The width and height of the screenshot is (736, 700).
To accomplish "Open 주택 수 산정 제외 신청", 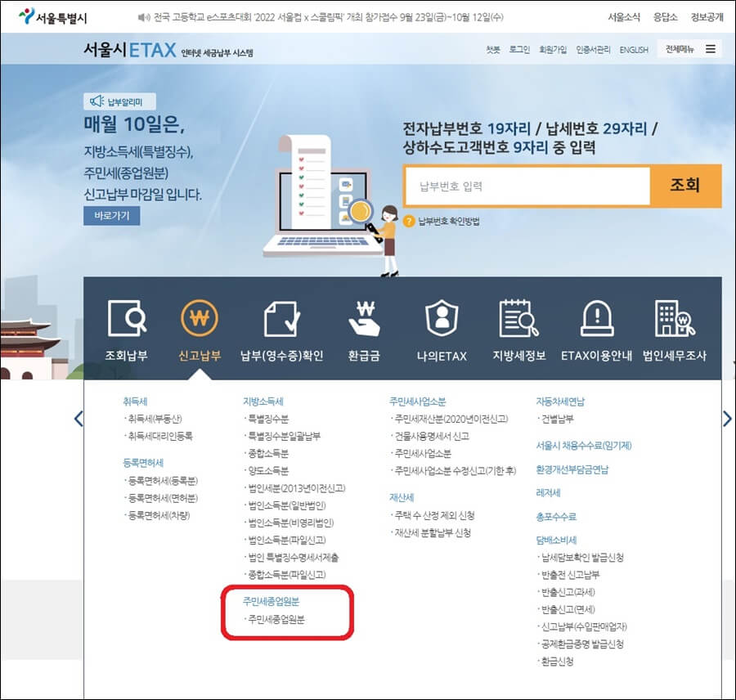I will tap(434, 515).
